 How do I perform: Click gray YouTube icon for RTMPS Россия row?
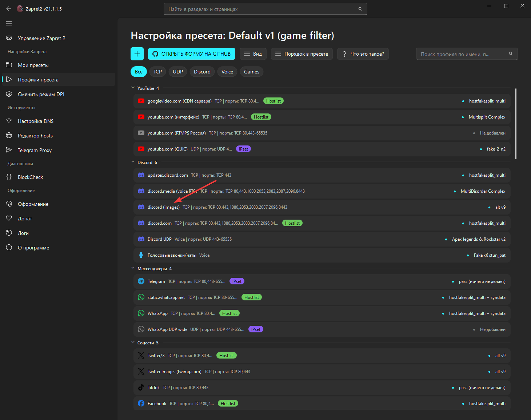pos(141,133)
